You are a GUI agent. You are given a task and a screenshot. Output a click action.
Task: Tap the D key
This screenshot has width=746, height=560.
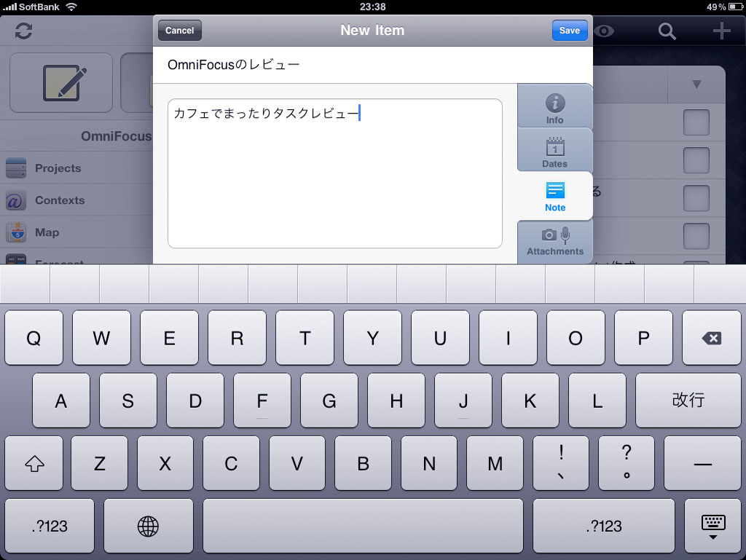point(195,401)
